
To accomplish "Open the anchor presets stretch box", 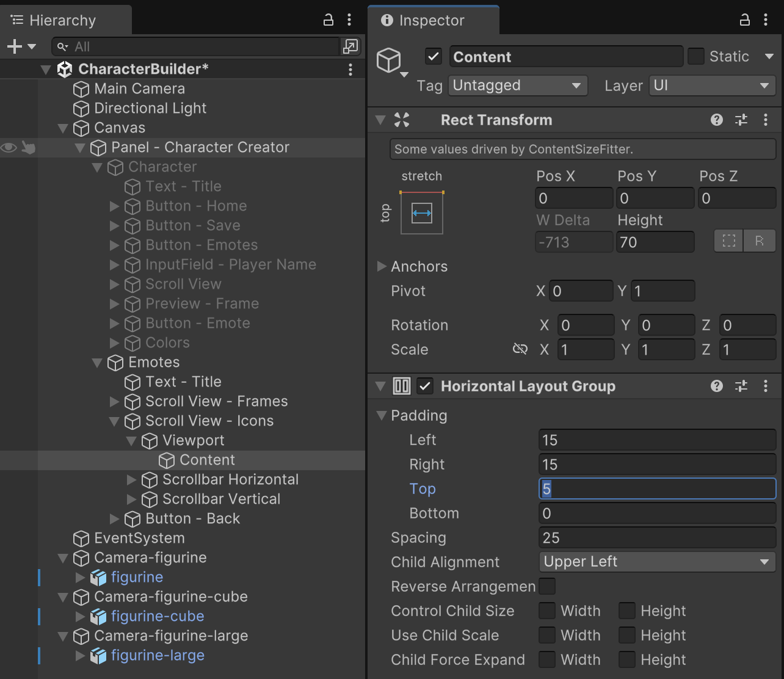I will (421, 212).
